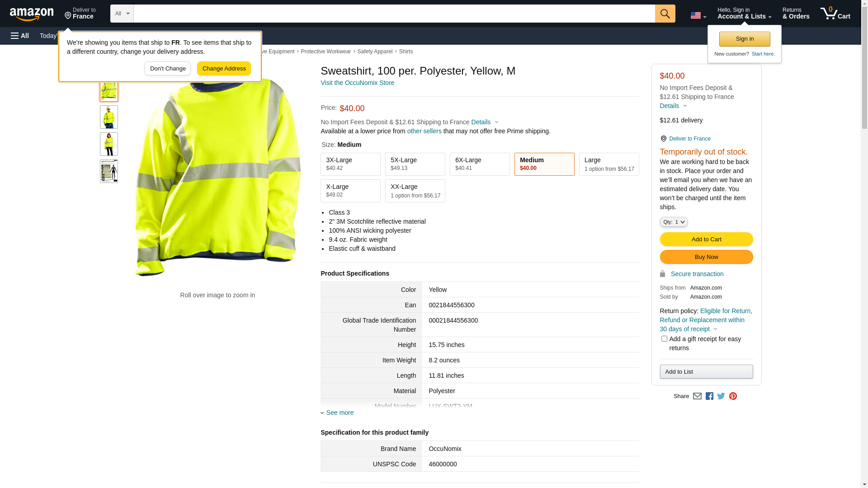Click the search magnifier button

665,14
